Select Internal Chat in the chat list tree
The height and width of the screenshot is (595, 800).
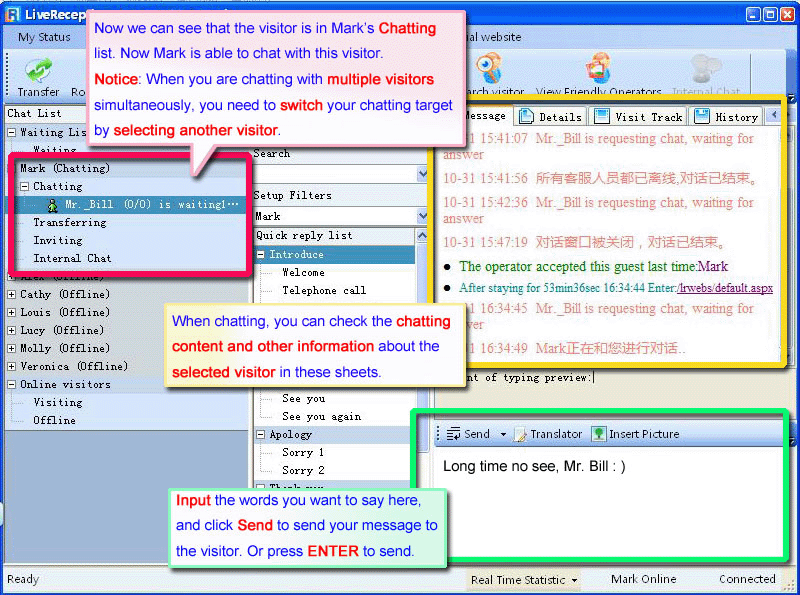pyautogui.click(x=72, y=259)
